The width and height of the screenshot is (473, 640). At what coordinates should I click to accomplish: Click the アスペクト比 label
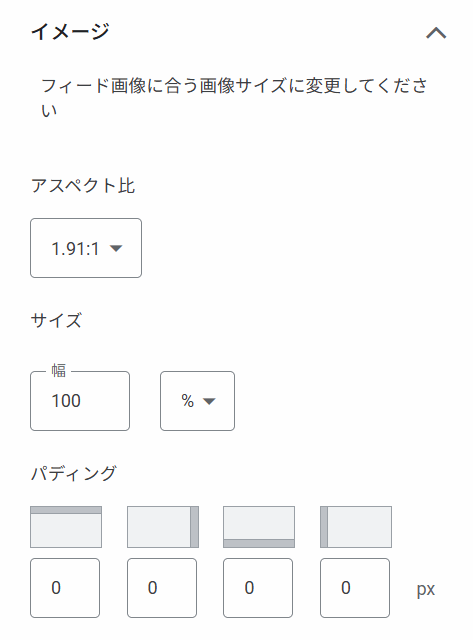click(83, 186)
